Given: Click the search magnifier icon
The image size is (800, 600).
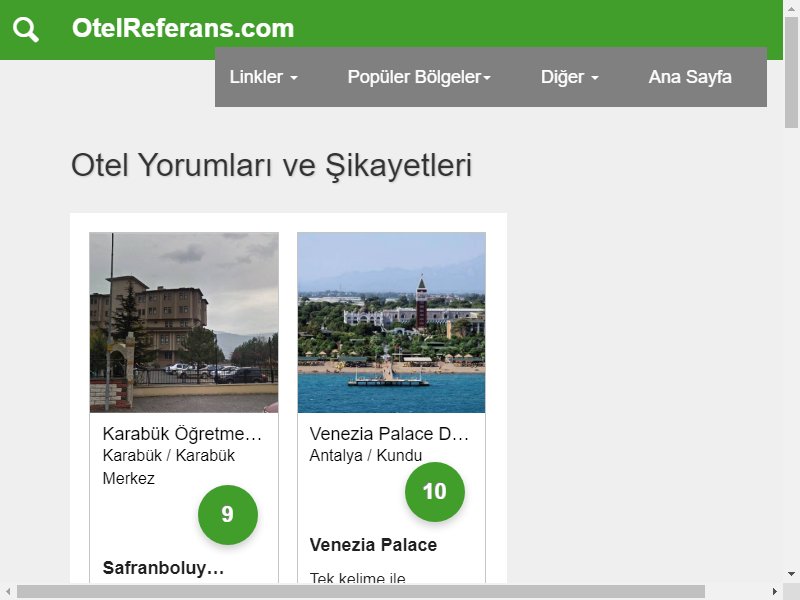Looking at the screenshot, I should (x=26, y=29).
